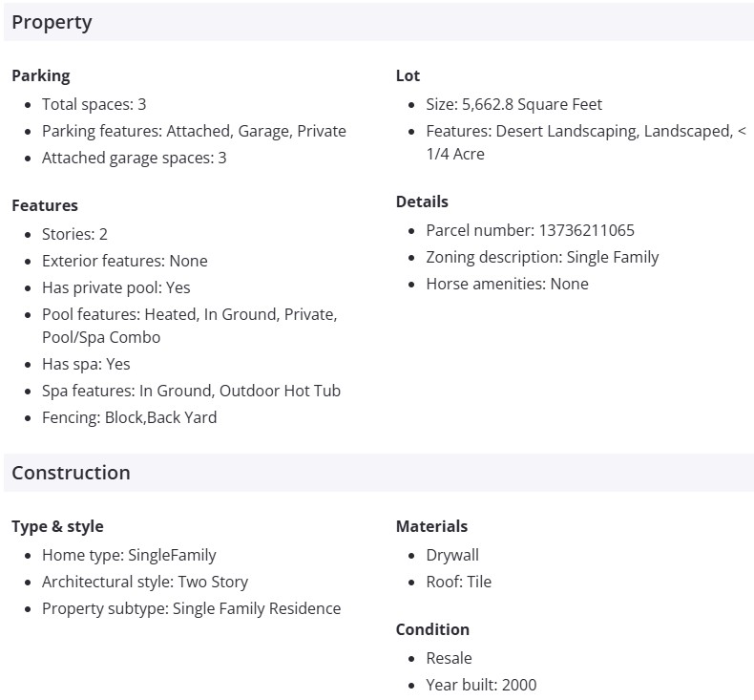Select Fencing: Block,Back Yard text
This screenshot has width=754, height=700.
point(129,417)
